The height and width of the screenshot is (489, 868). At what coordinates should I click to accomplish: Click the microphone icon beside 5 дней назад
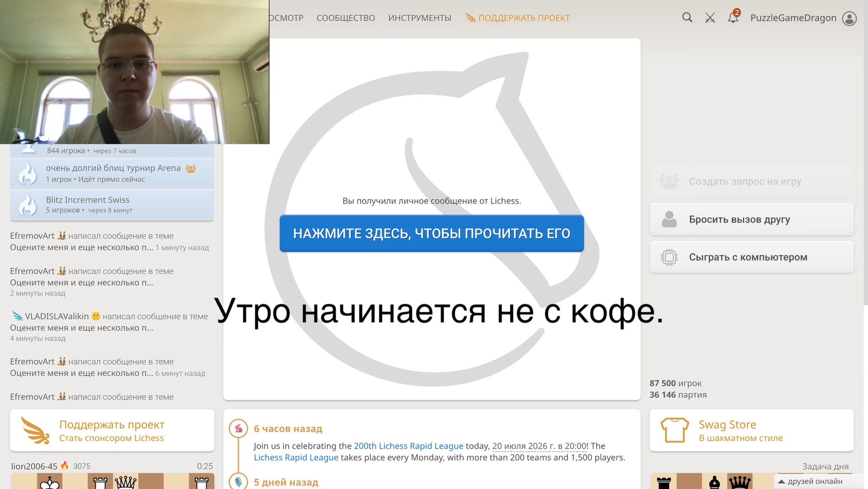click(x=238, y=481)
